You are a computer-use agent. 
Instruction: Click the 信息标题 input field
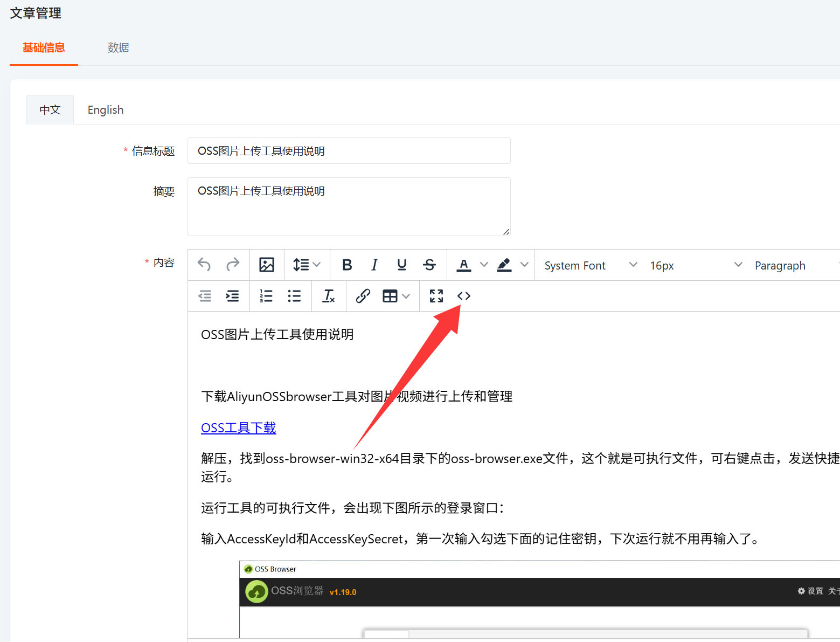349,151
